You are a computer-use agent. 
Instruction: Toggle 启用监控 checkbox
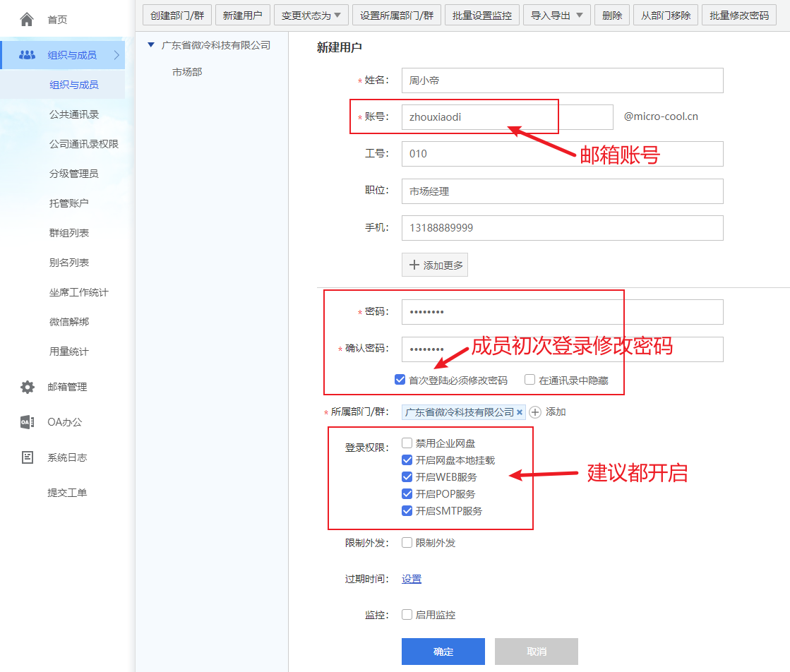point(407,614)
